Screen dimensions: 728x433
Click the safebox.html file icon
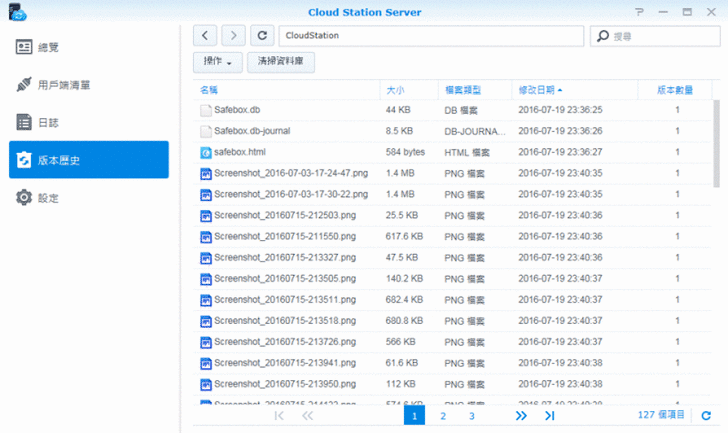[206, 152]
